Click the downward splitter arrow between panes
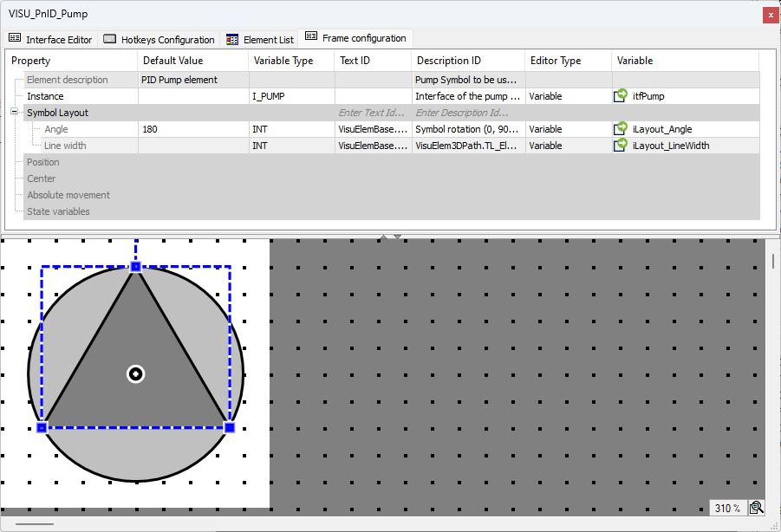Image resolution: width=781 pixels, height=532 pixels. (x=396, y=234)
